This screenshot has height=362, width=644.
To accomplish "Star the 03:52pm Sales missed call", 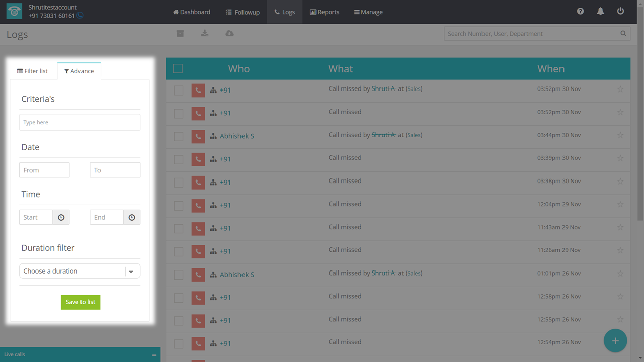I will pos(620,89).
